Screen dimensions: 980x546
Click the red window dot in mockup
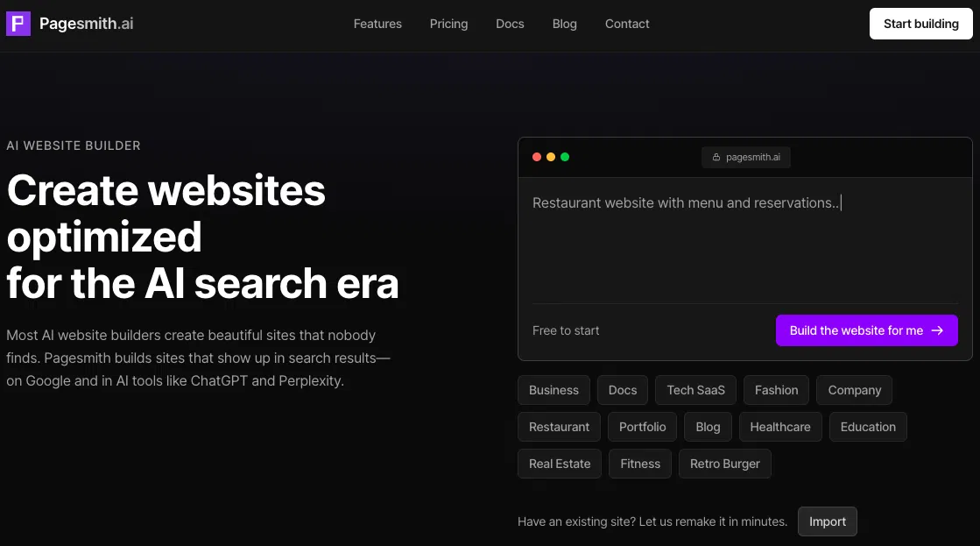tap(537, 157)
